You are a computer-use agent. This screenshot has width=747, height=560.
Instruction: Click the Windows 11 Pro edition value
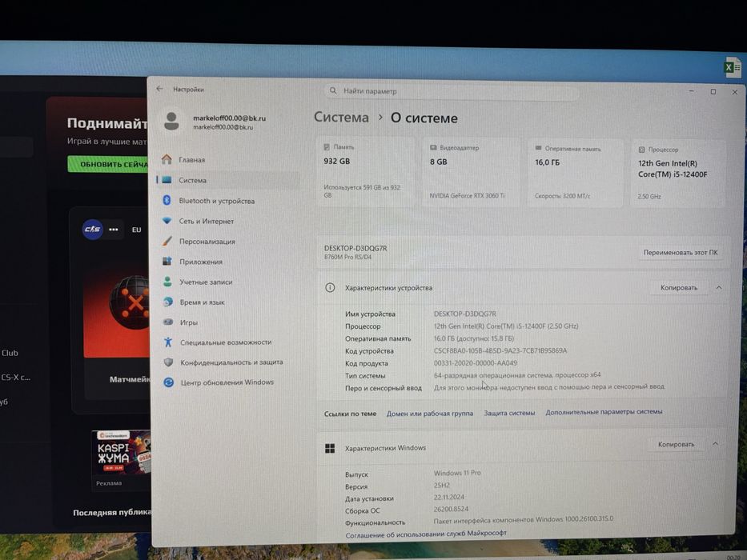457,473
